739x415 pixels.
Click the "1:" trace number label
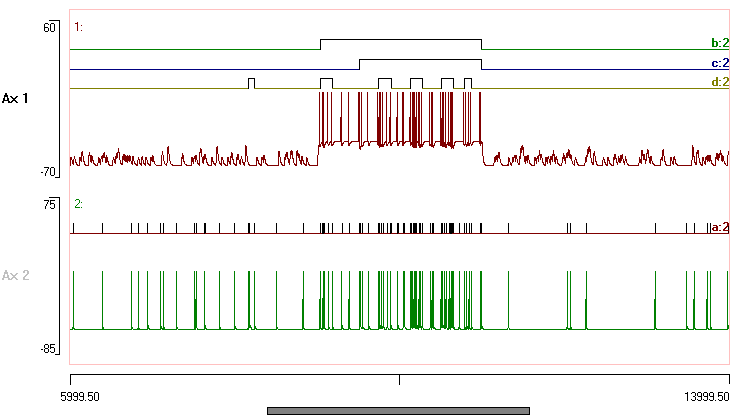(x=79, y=27)
